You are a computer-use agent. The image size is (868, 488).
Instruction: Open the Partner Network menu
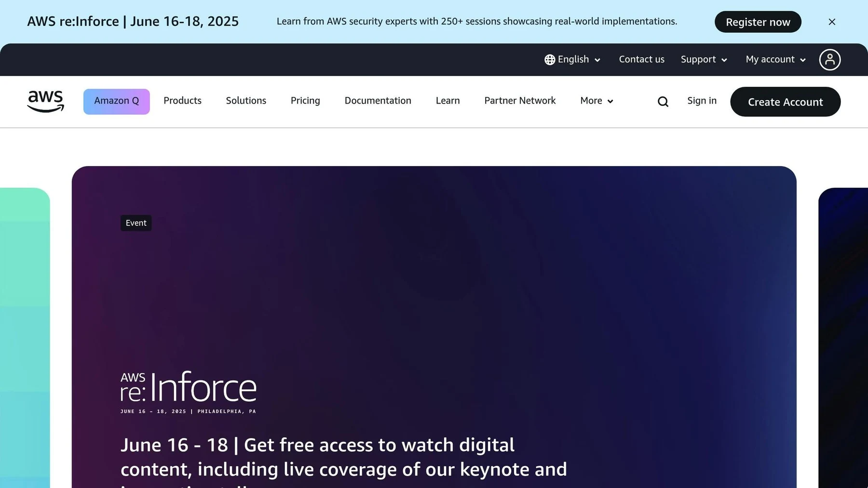coord(520,101)
